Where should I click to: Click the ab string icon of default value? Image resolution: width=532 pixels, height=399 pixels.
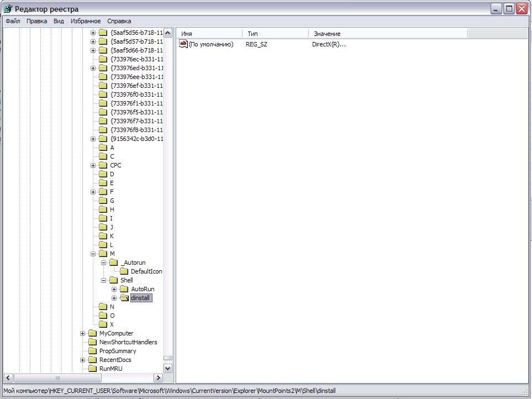[x=184, y=44]
